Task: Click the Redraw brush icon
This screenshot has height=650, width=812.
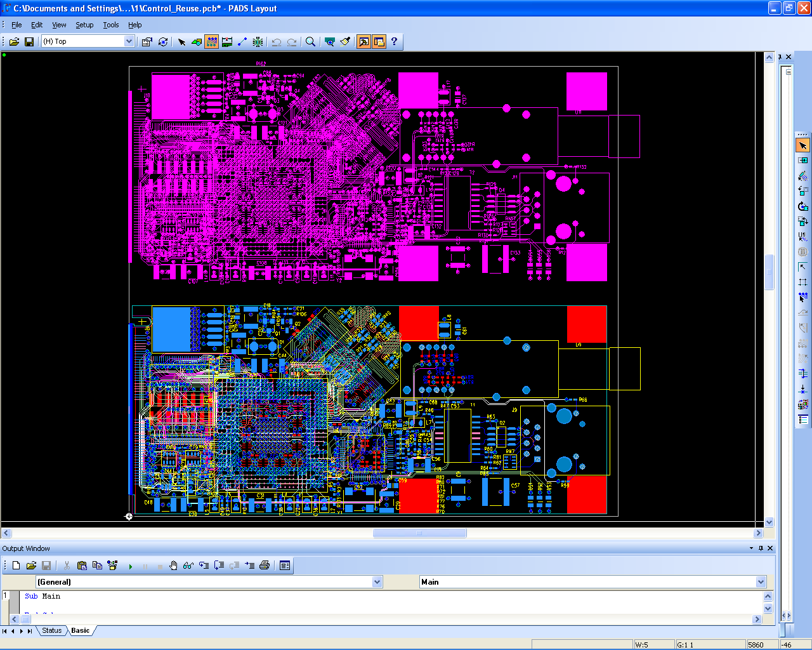Action: [345, 42]
